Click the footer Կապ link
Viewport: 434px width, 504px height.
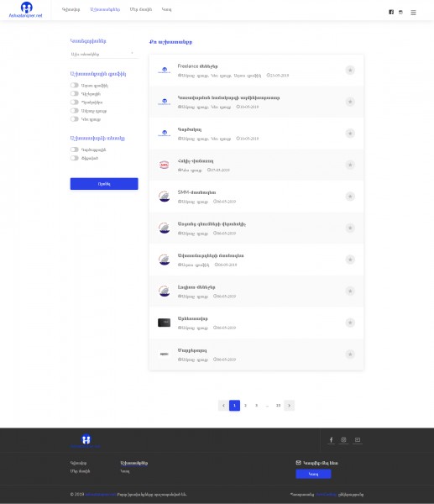(125, 471)
